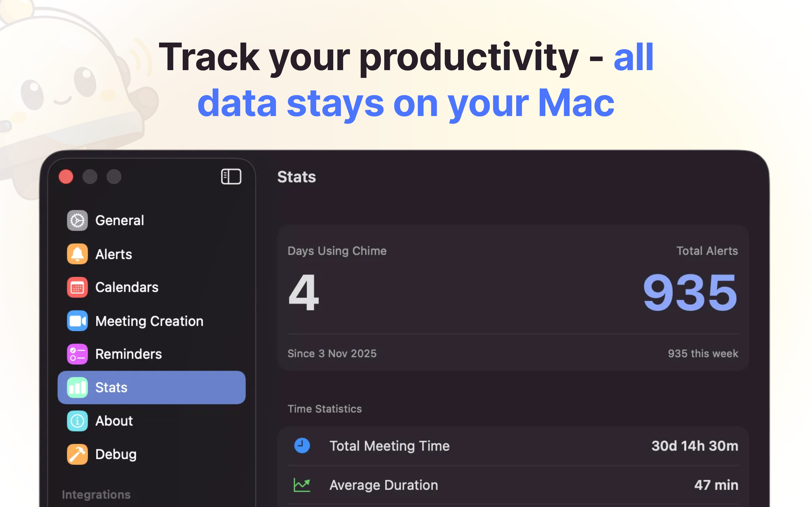Select the Alerts sidebar item
This screenshot has height=507, width=812.
tap(114, 254)
